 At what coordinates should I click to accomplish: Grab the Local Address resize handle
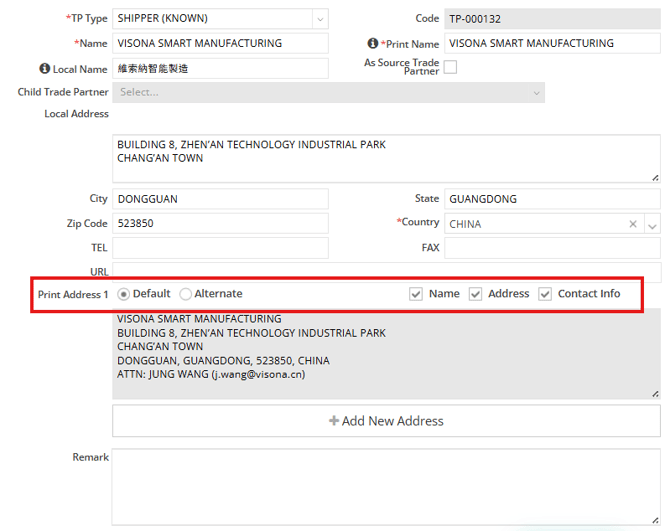click(655, 178)
